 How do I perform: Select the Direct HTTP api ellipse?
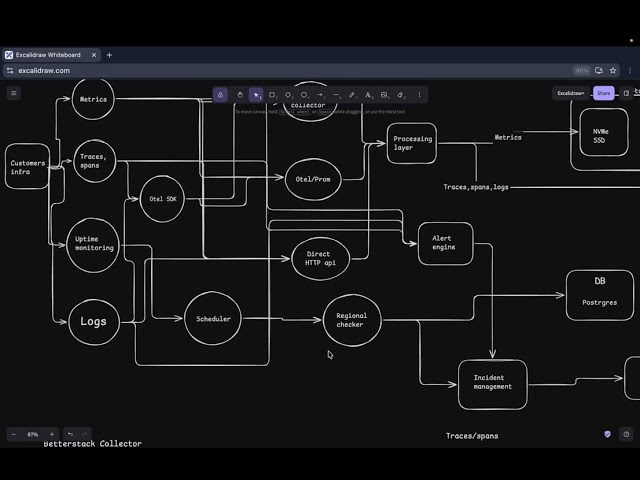pyautogui.click(x=321, y=259)
